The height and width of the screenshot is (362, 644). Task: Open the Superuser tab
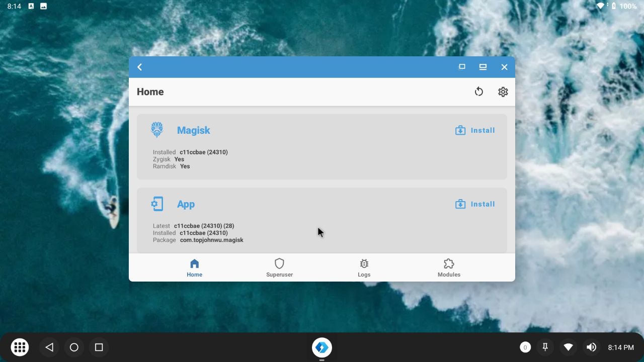tap(279, 268)
